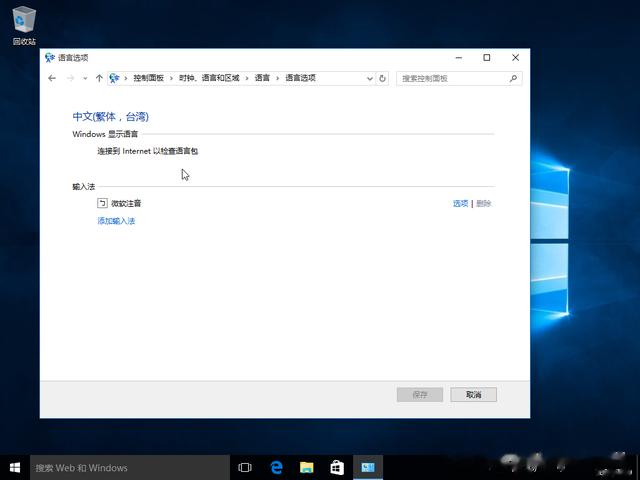Minimize the 语言选项 window

[459, 58]
